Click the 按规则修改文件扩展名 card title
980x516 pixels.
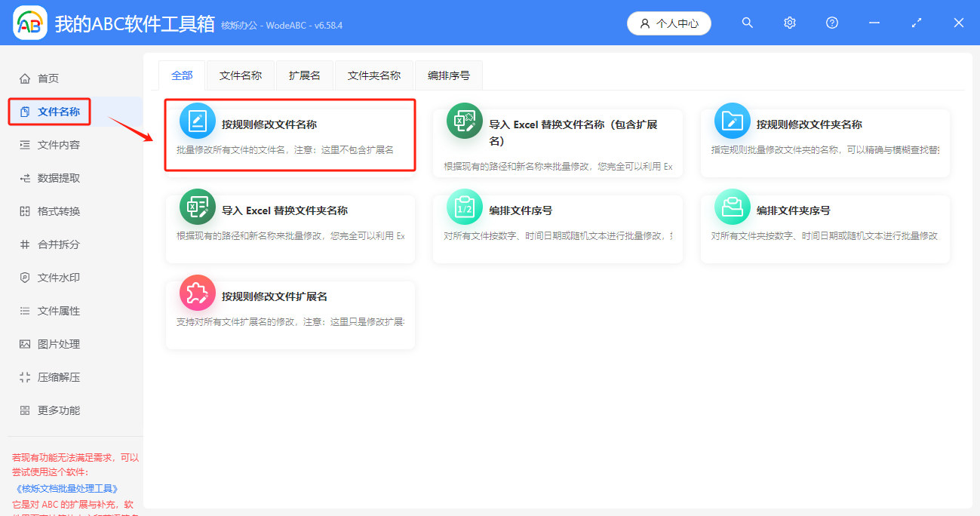tap(275, 296)
